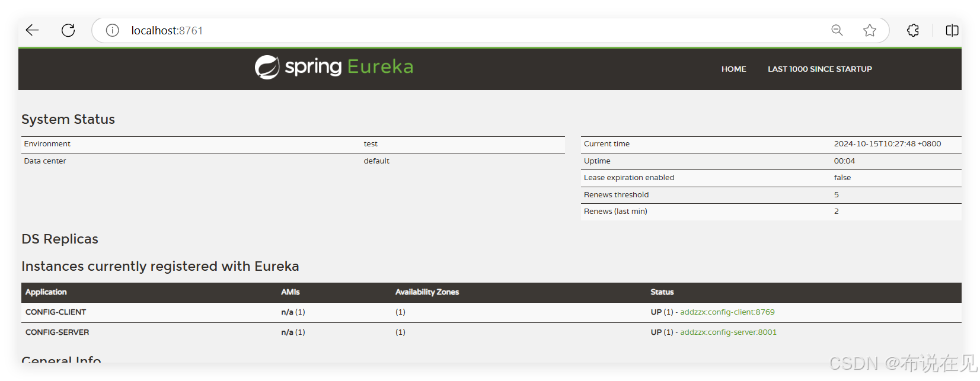Select UP (1) status text for CONFIG-SERVER
980x381 pixels.
[662, 332]
